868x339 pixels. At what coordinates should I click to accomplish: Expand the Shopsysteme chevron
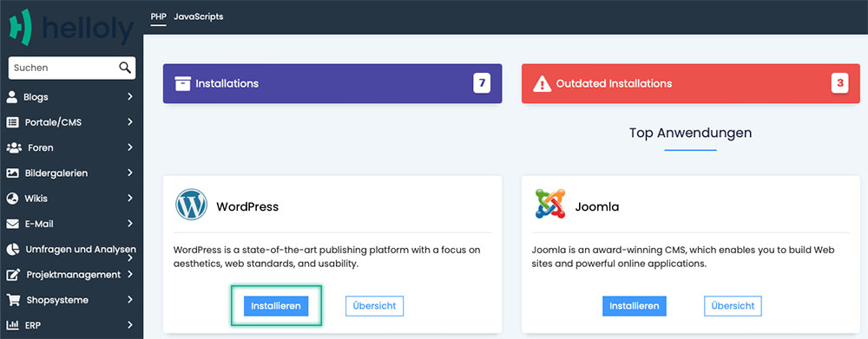pos(130,300)
